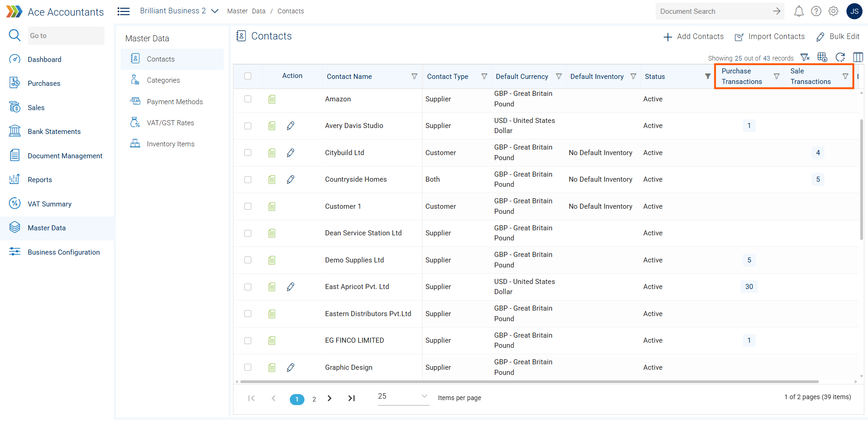Toggle the select-all checkbox in header
Screen dimensions: 868x423
[x=248, y=76]
